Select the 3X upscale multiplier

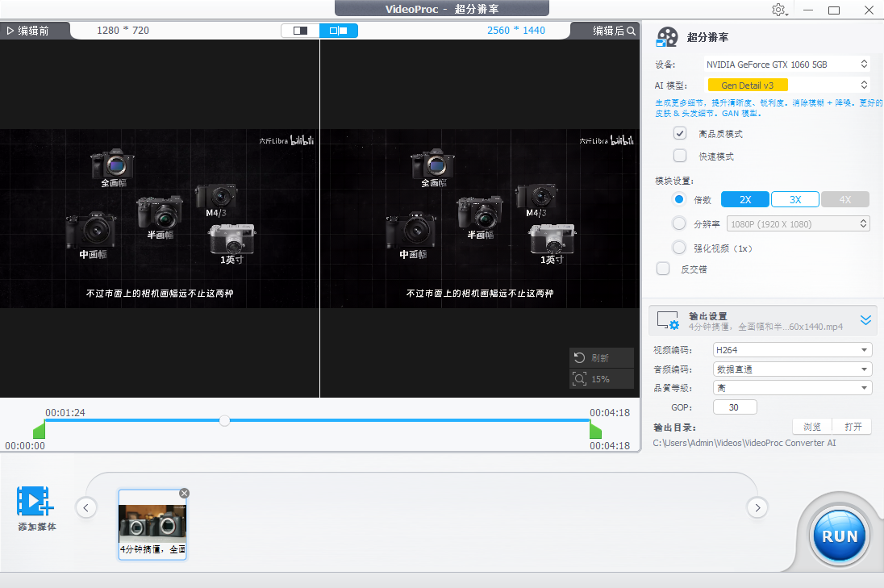(x=795, y=198)
